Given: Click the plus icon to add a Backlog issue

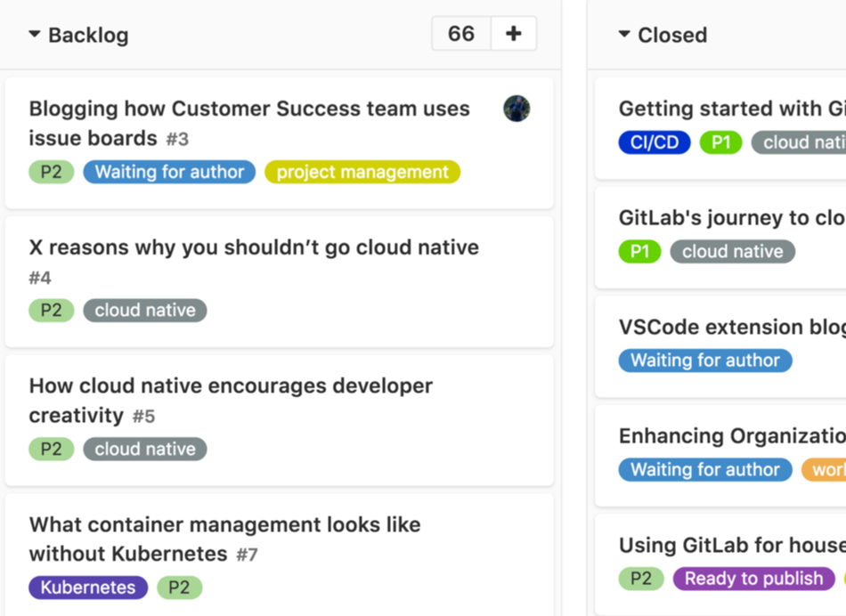Looking at the screenshot, I should (x=515, y=33).
